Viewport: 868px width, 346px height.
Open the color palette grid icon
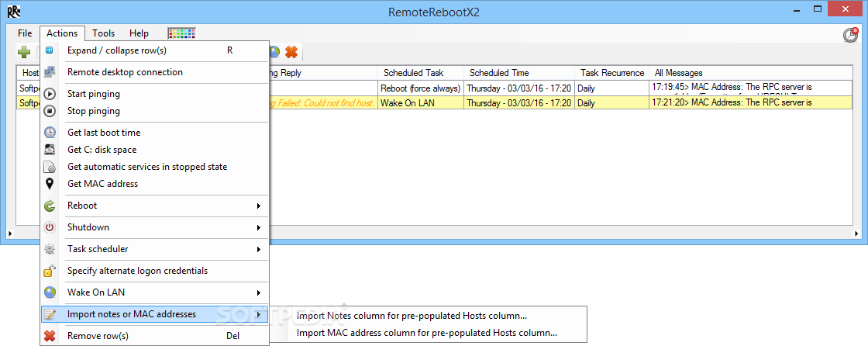(182, 33)
